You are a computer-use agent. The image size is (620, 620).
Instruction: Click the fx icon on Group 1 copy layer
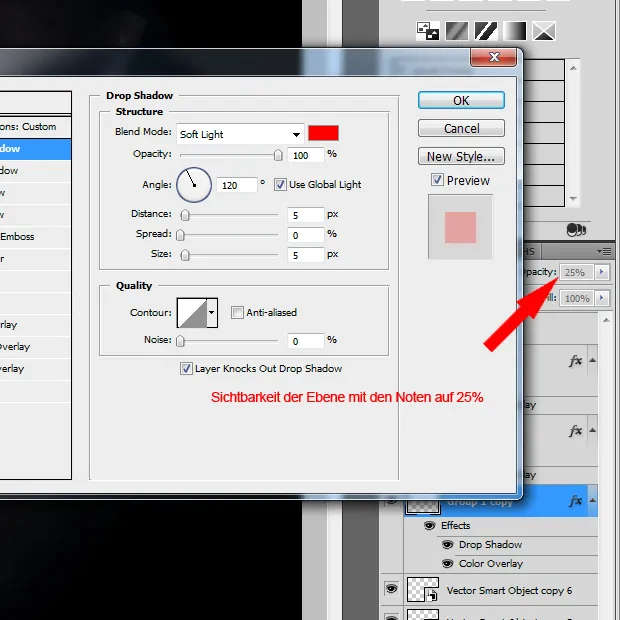pos(576,500)
